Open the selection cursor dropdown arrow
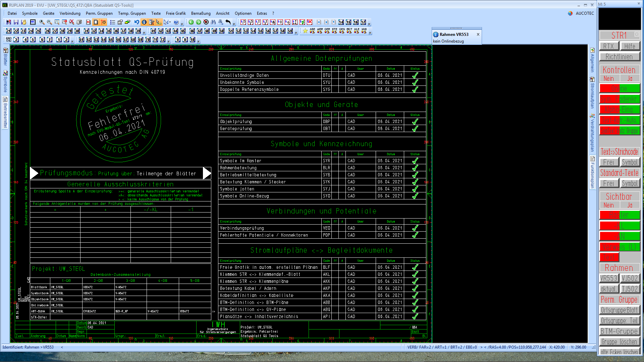The width and height of the screenshot is (644, 362). pos(170,22)
